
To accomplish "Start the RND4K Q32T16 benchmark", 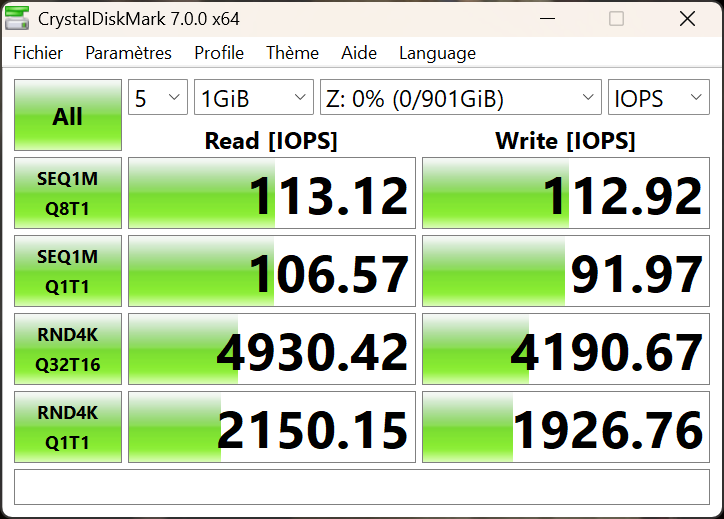I will pyautogui.click(x=68, y=349).
